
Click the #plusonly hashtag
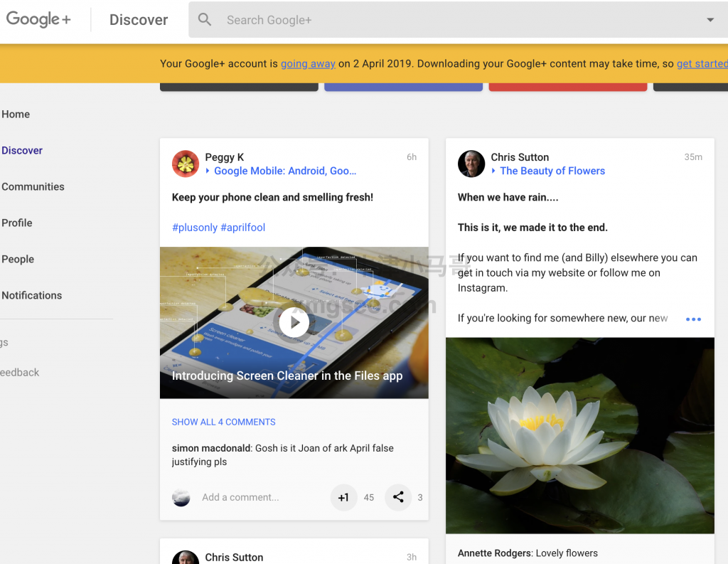(x=195, y=228)
